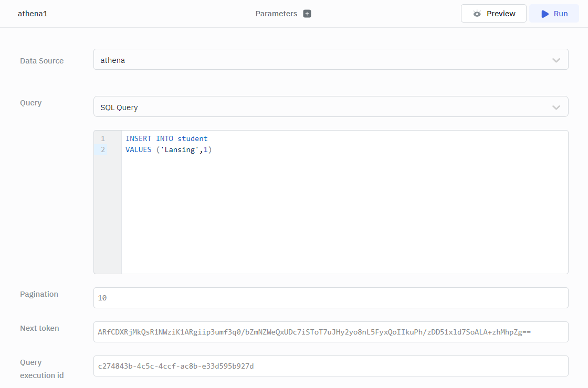Viewport: 588px width, 388px height.
Task: Select the Parameters header label
Action: pos(276,14)
